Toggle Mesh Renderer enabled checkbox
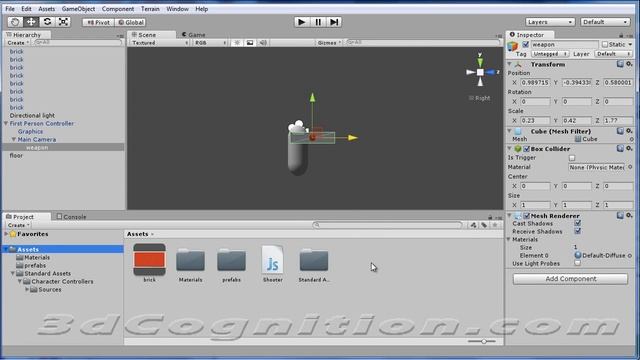Viewport: 640px width, 360px height. coord(527,216)
